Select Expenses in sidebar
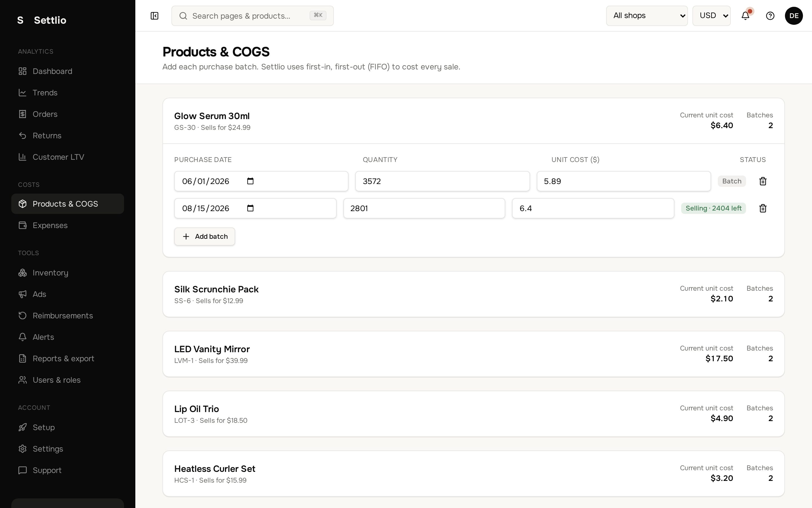The width and height of the screenshot is (812, 508). pyautogui.click(x=67, y=225)
